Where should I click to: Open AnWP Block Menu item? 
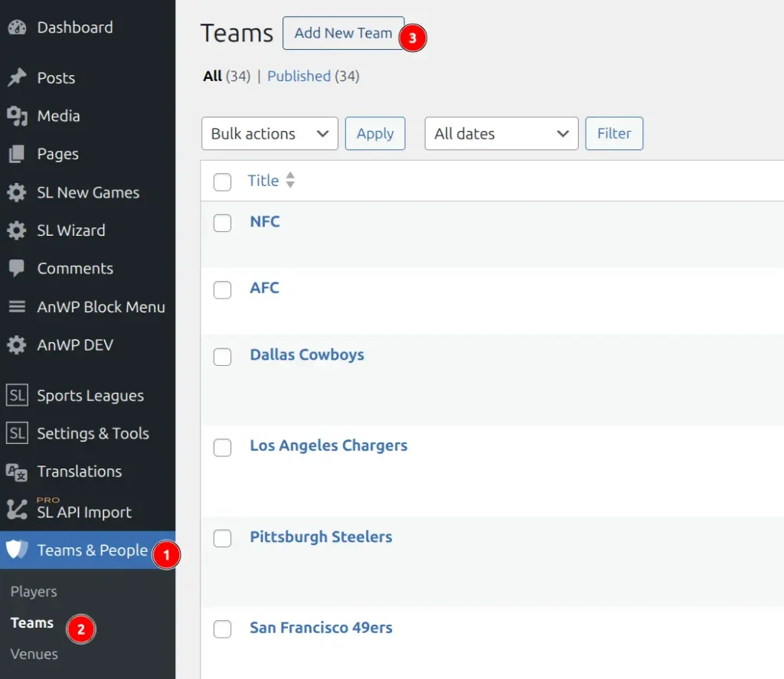click(101, 306)
